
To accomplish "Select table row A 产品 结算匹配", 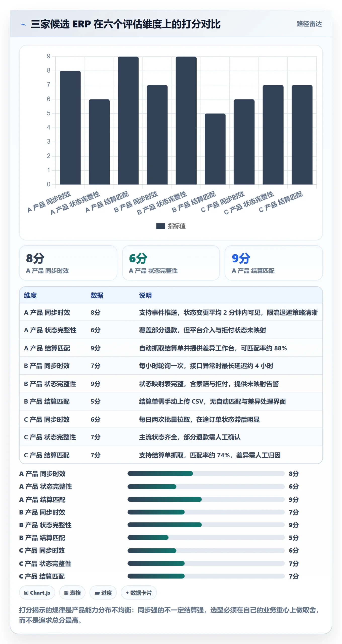I will tap(171, 348).
